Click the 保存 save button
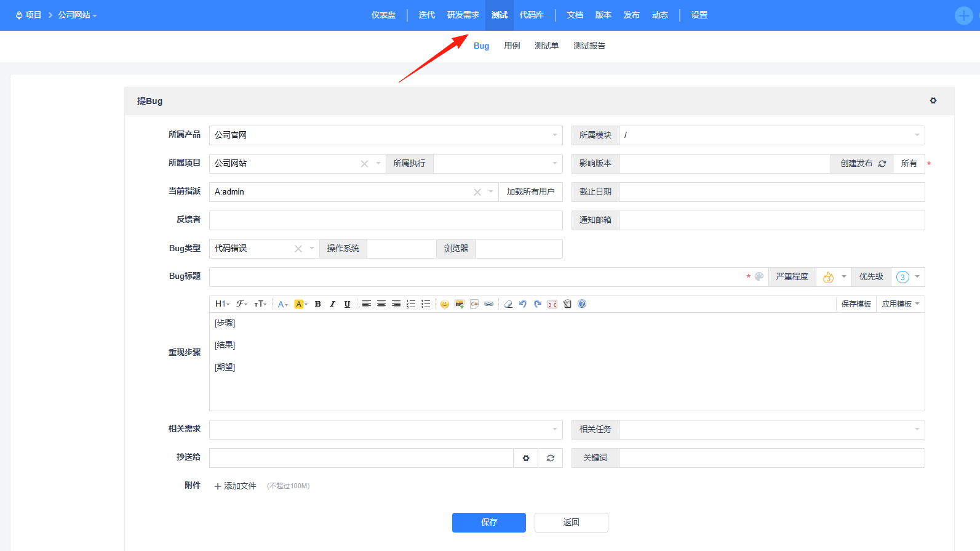The width and height of the screenshot is (980, 551). [x=489, y=523]
